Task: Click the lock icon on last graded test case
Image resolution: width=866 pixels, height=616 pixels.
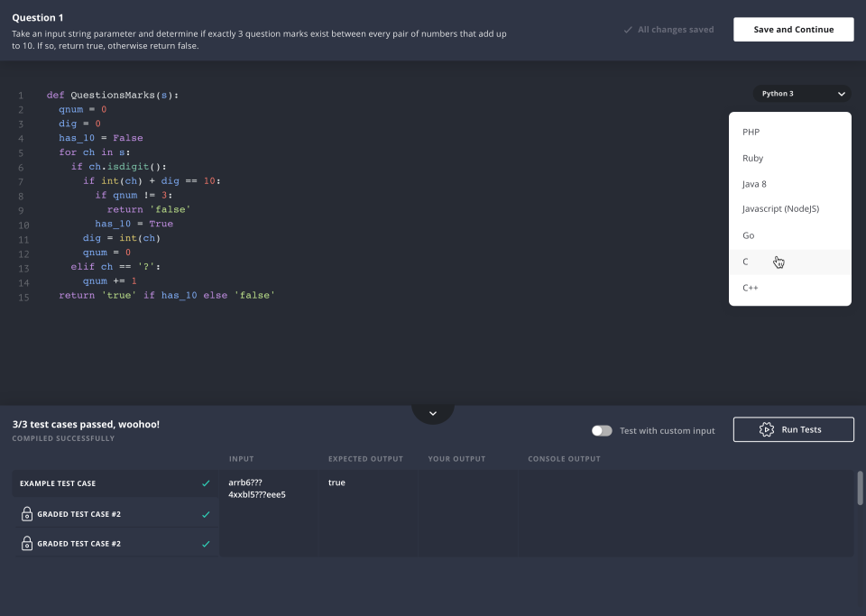Action: click(26, 544)
